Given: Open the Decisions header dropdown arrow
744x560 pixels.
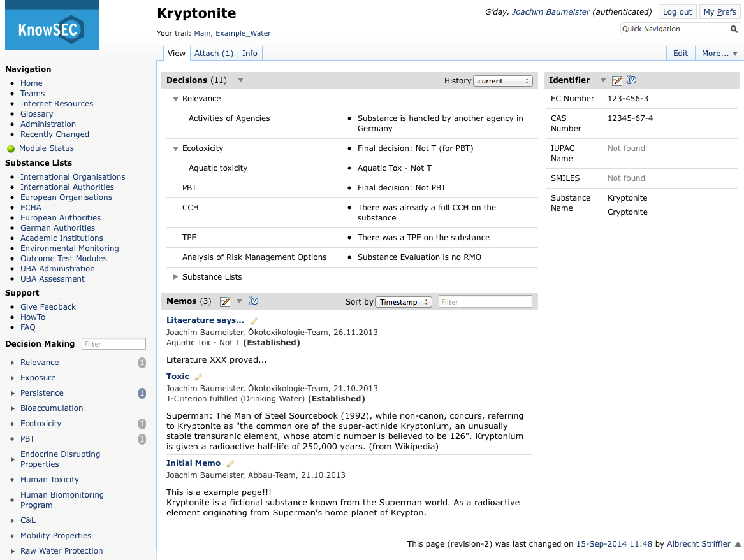Looking at the screenshot, I should pyautogui.click(x=240, y=80).
